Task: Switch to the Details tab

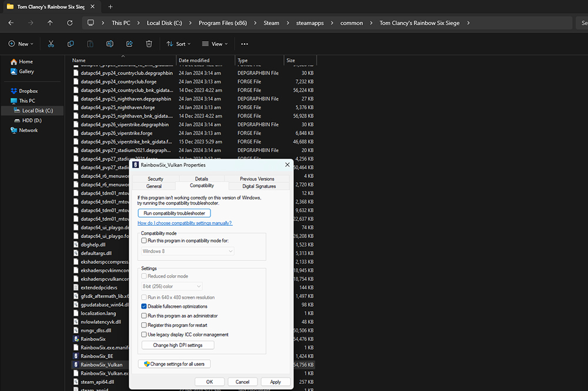Action: [201, 179]
